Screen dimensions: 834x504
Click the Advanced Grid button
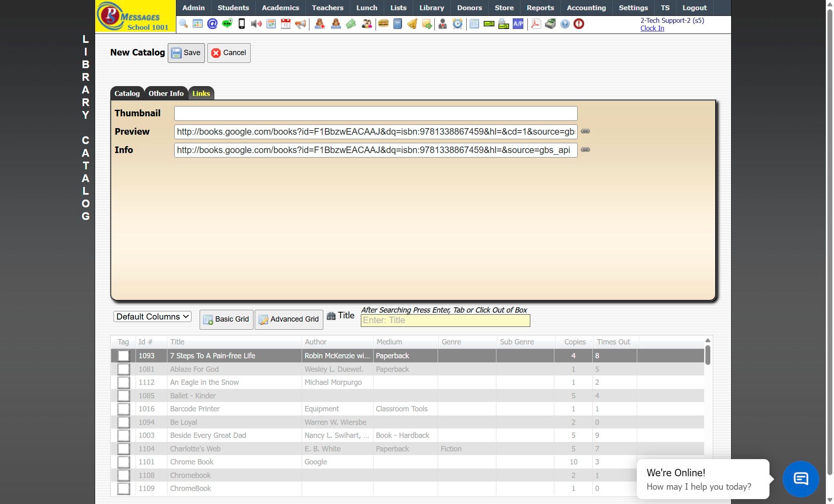[289, 319]
